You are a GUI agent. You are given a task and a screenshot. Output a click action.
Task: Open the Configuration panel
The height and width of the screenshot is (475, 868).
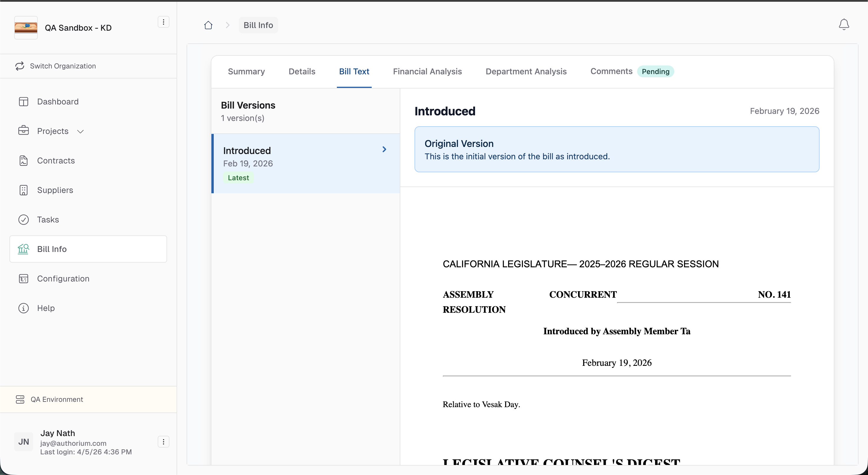coord(63,279)
